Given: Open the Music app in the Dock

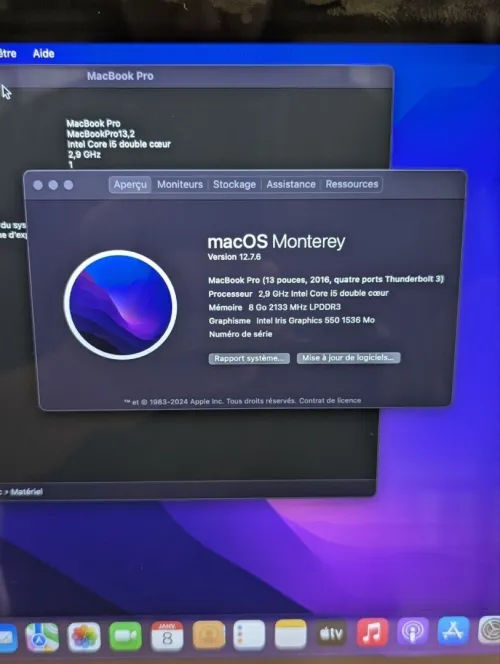Looking at the screenshot, I should [x=372, y=632].
